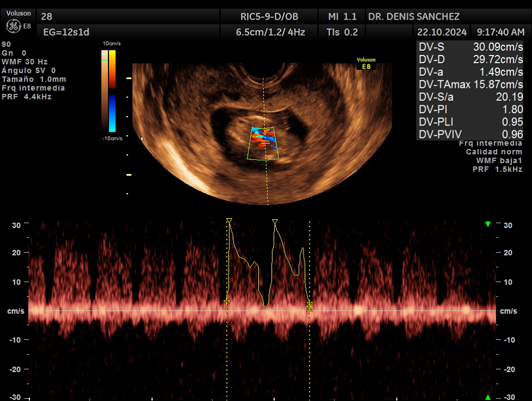Select the DV-S measurement row
Image resolution: width=532 pixels, height=401 pixels.
(x=470, y=47)
